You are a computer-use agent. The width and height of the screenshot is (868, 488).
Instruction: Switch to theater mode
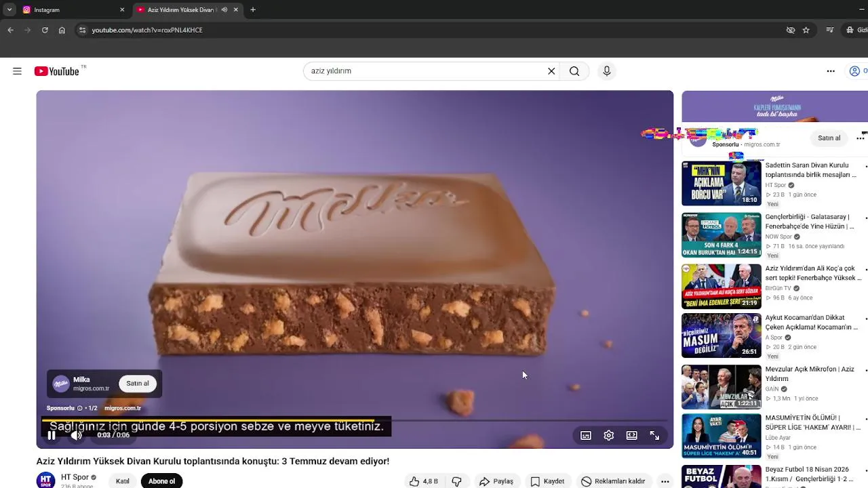[x=632, y=436]
